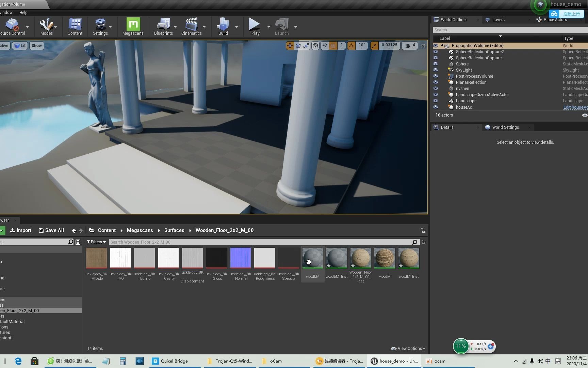Open the Filters dropdown in the content browser

96,242
